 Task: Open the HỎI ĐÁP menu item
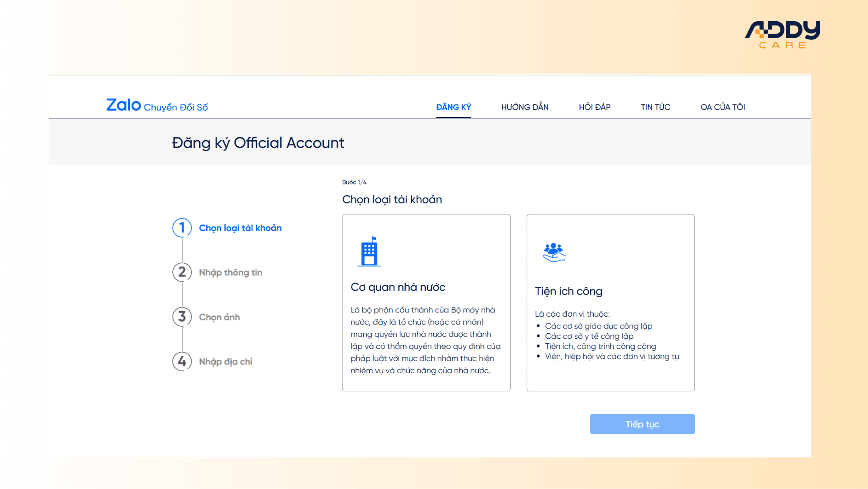click(x=595, y=107)
